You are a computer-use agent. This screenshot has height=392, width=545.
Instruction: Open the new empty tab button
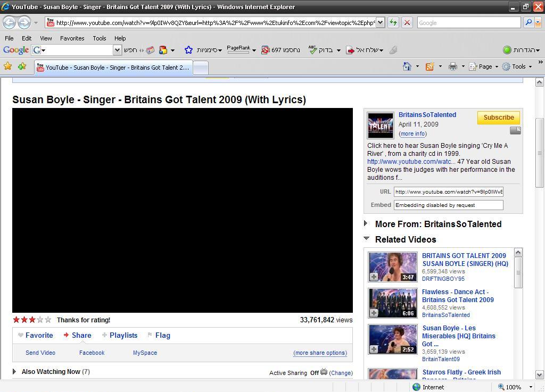coord(201,68)
